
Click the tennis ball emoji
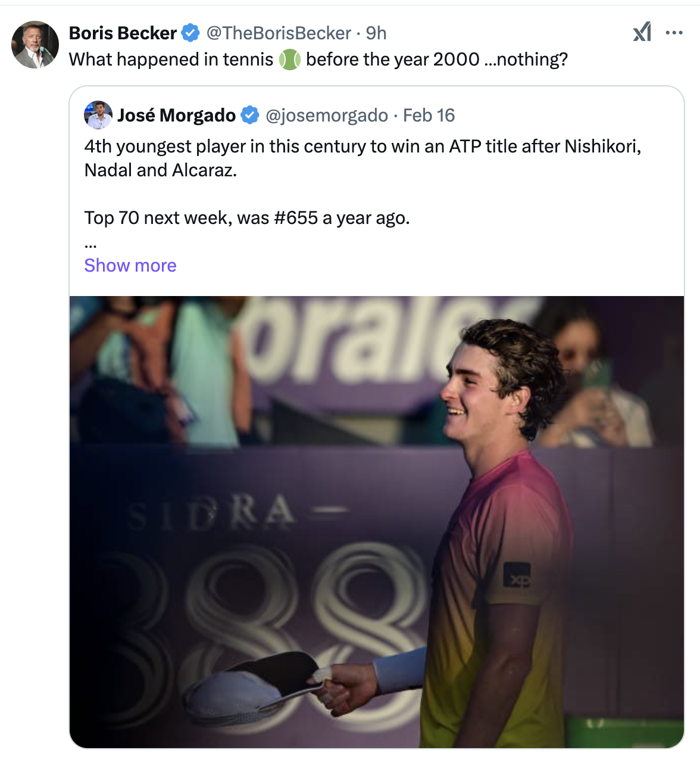[289, 60]
